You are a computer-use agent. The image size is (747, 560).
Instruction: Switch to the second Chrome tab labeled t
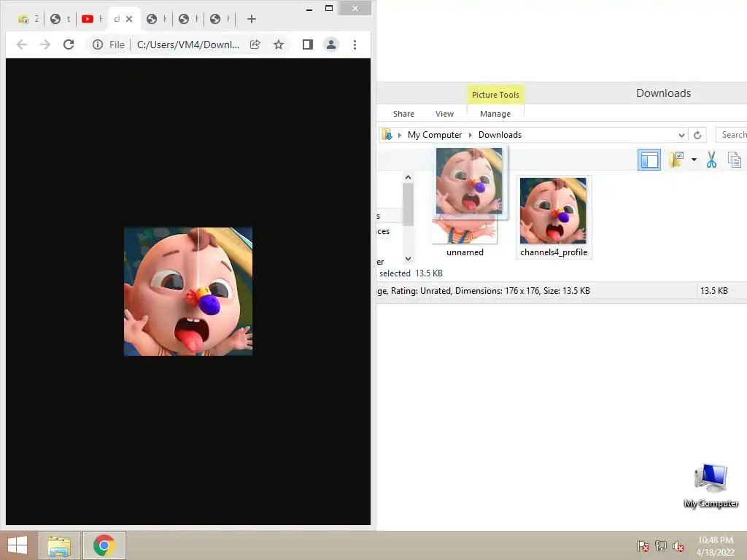click(x=61, y=19)
